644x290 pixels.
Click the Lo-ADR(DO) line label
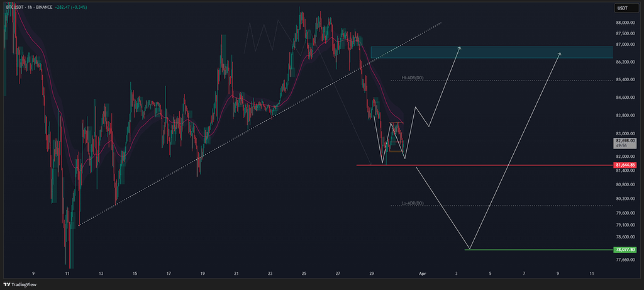pyautogui.click(x=413, y=204)
